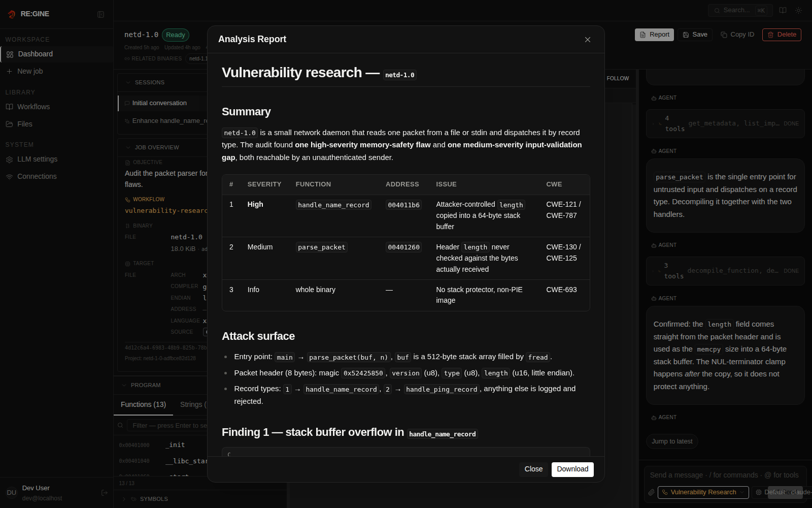Viewport: 812px width, 508px height.
Task: Click the RE:GINE logo icon
Action: [x=12, y=14]
